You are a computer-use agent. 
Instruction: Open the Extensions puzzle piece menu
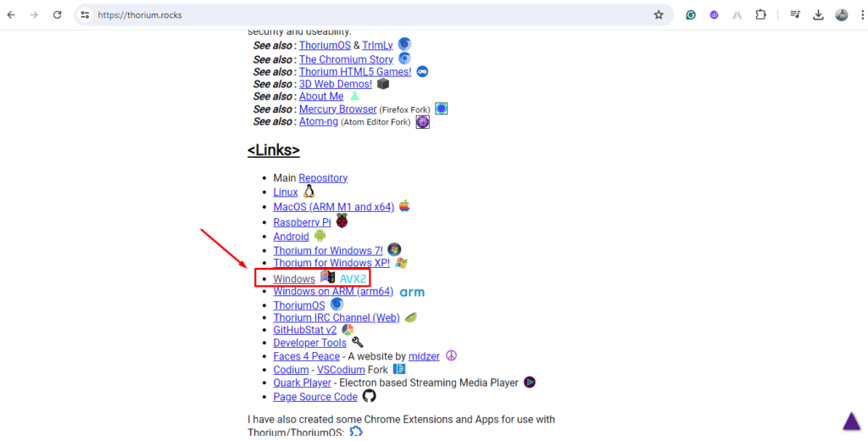[x=760, y=15]
